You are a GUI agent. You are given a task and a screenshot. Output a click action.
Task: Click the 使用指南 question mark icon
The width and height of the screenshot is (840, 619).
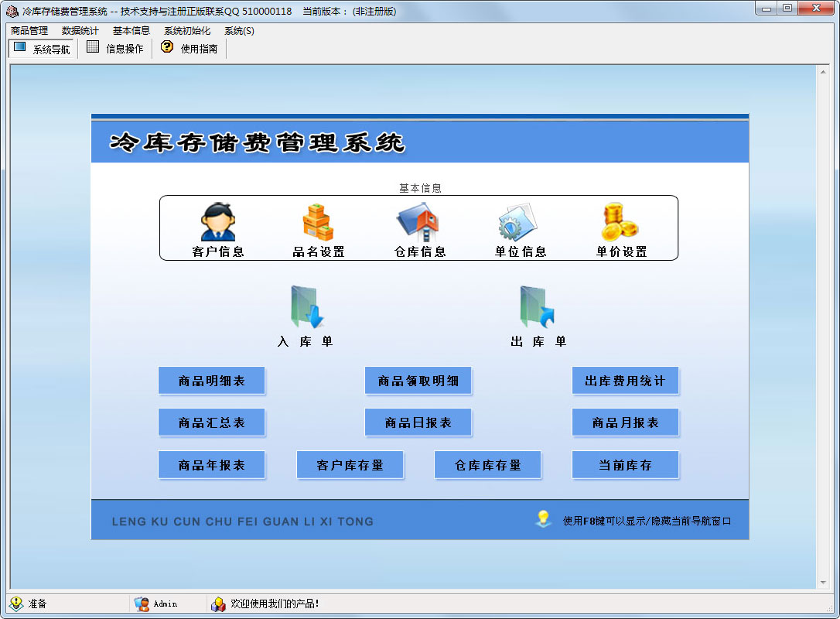coord(167,47)
